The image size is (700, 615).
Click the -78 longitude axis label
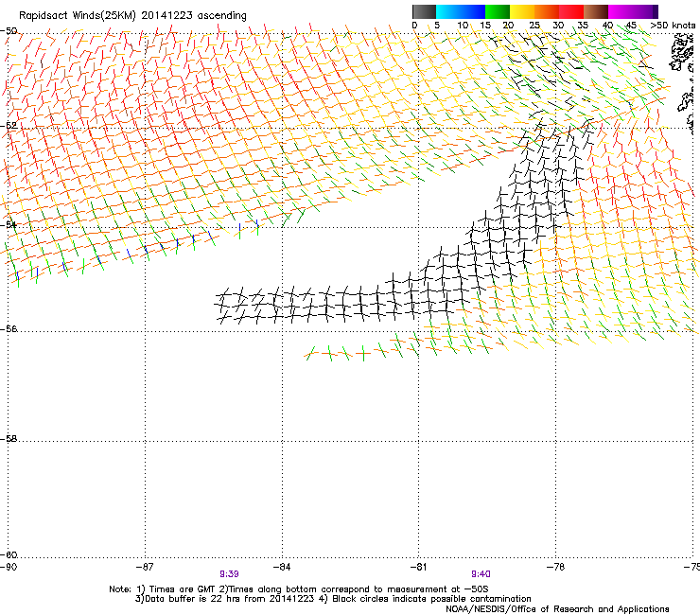click(x=556, y=567)
